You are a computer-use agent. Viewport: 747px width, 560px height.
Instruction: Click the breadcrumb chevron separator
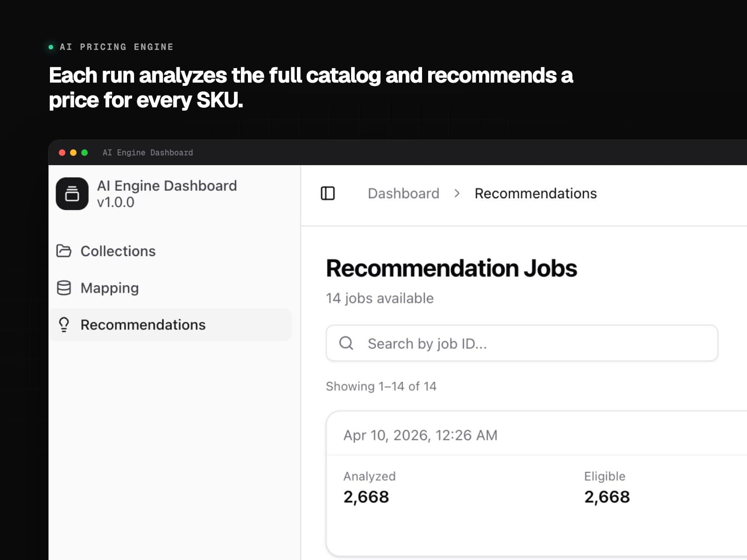point(457,193)
